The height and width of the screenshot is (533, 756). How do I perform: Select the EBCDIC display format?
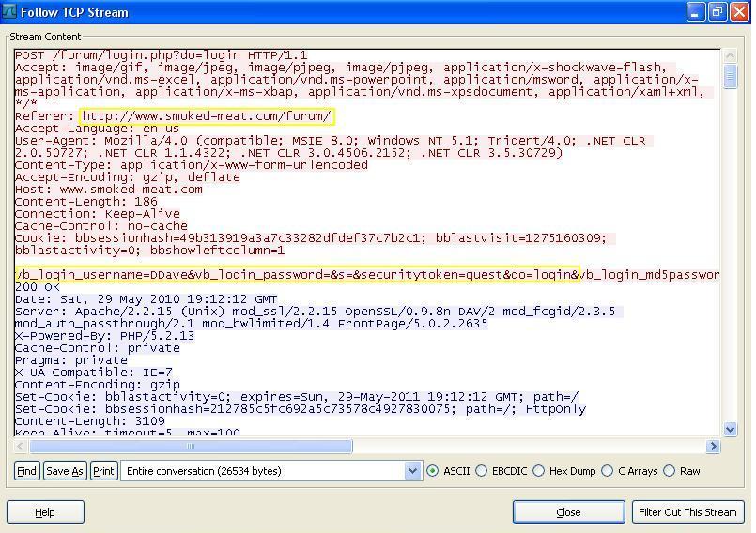482,471
